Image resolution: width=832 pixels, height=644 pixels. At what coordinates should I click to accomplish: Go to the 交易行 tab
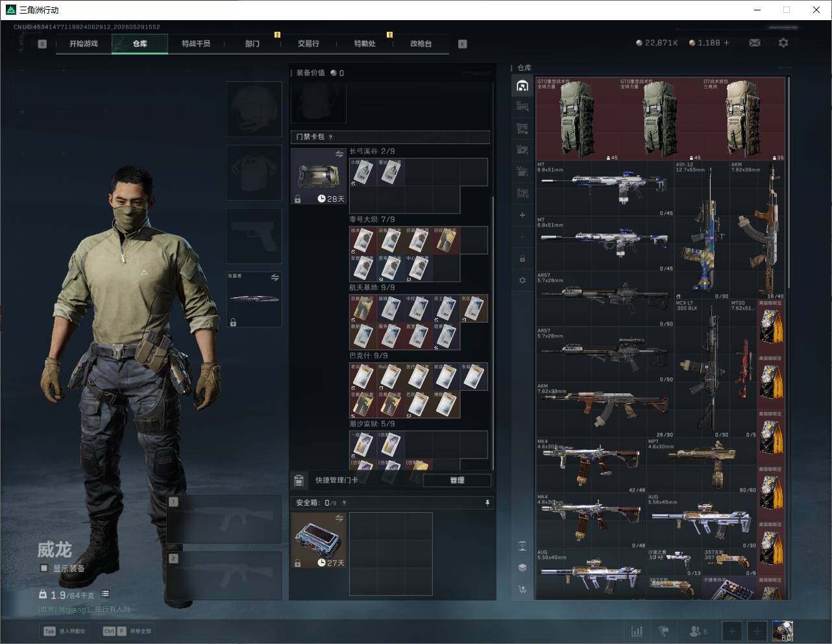coord(308,43)
